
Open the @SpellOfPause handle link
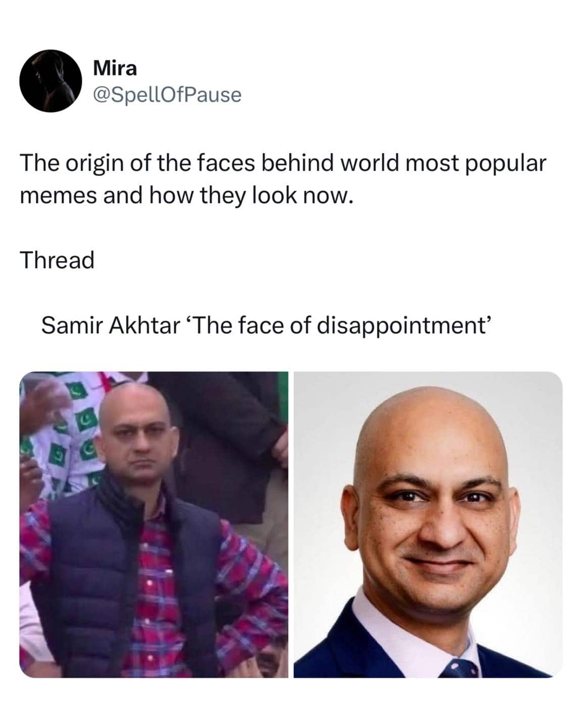point(167,94)
